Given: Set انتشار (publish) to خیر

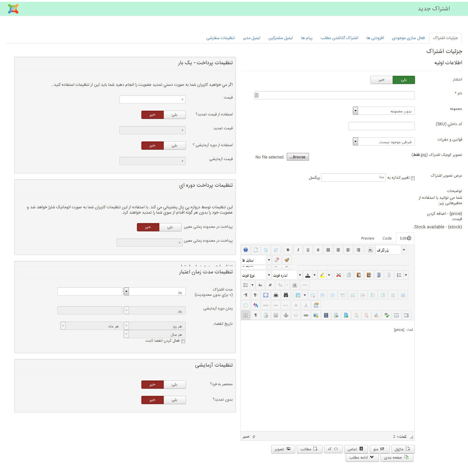Looking at the screenshot, I should [381, 80].
